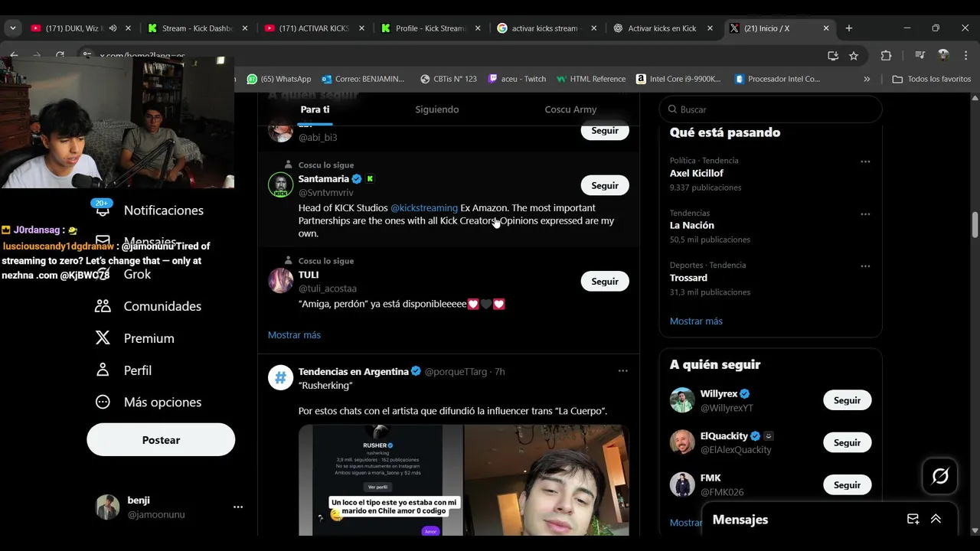Switch to the Coscu Army tab

(570, 109)
